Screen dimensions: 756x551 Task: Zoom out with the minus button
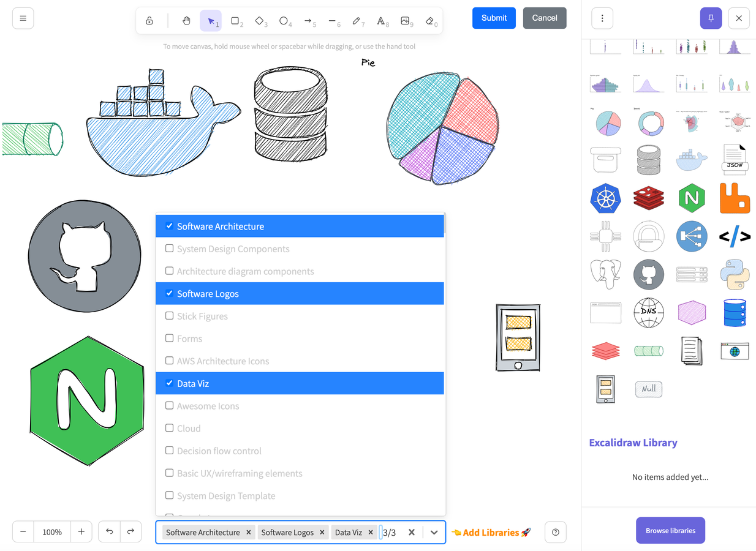23,532
